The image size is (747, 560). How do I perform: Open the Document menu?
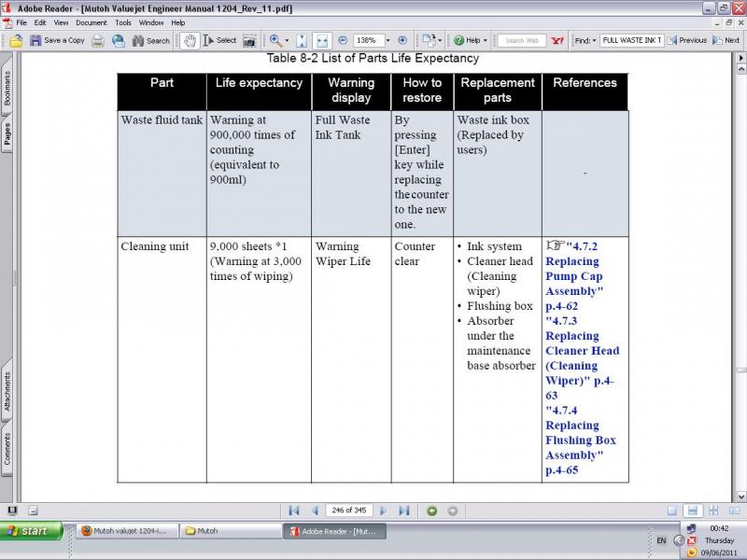[92, 22]
